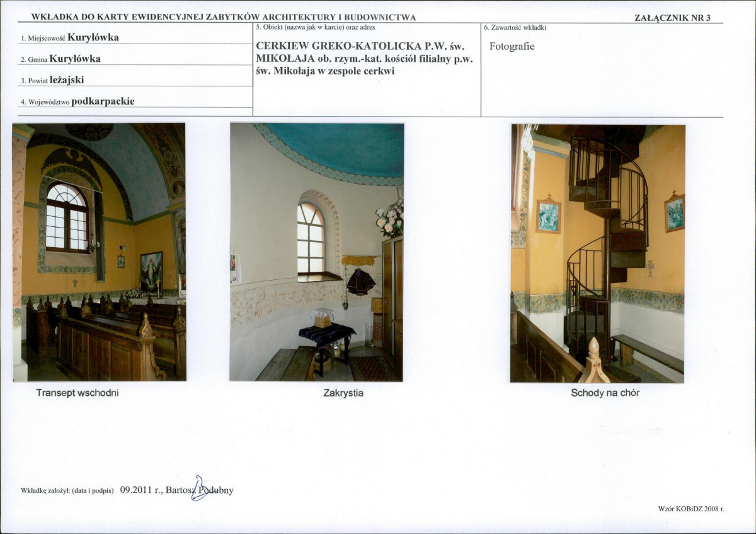
Task: Click the 'Wzór KOBiDZ 2008 r.' footer note
Action: pyautogui.click(x=691, y=508)
